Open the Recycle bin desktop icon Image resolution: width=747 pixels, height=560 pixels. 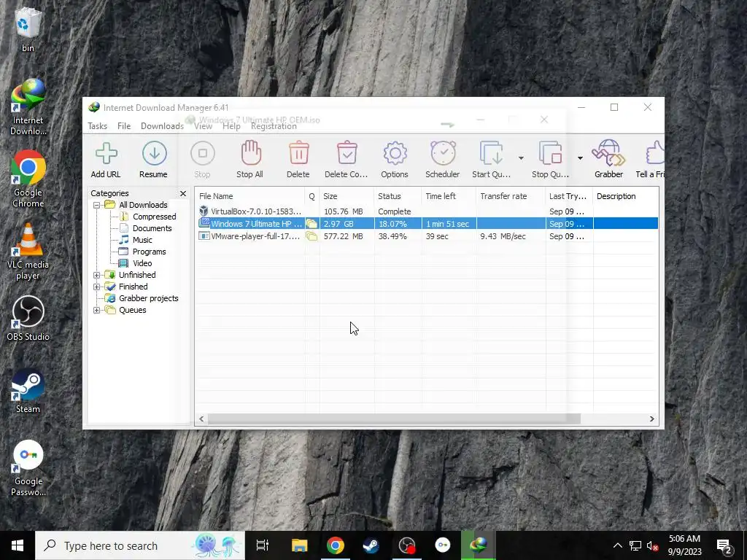point(28,30)
